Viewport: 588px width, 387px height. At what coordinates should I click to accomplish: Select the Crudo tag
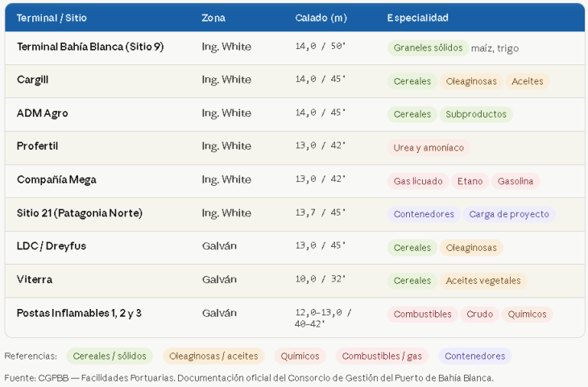click(x=480, y=314)
